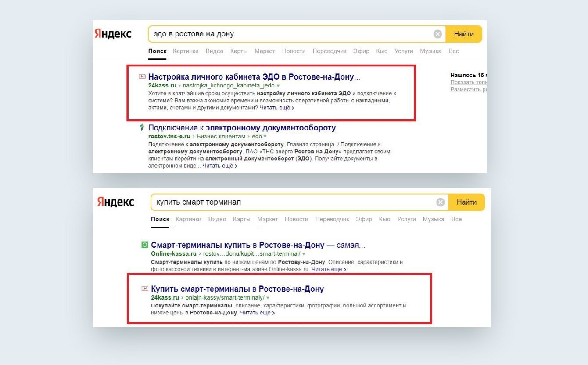Click the Яндекс logo in the bottom search panel

(115, 202)
